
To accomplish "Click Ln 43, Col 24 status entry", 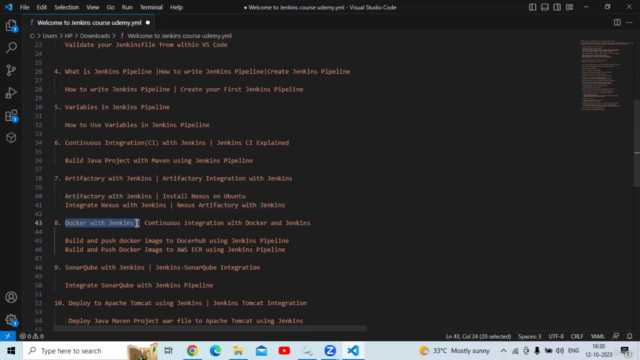I will click(478, 336).
